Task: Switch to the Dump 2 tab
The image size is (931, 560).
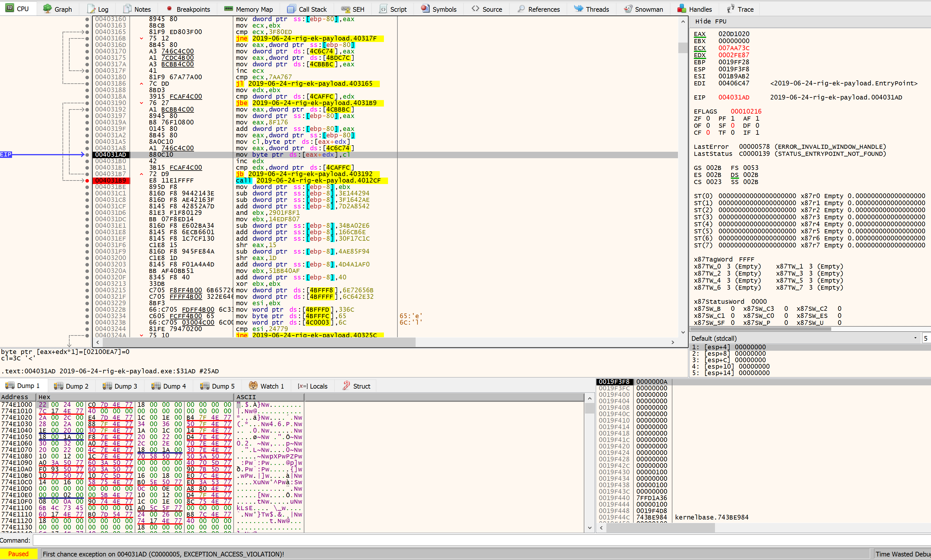Action: pos(71,386)
